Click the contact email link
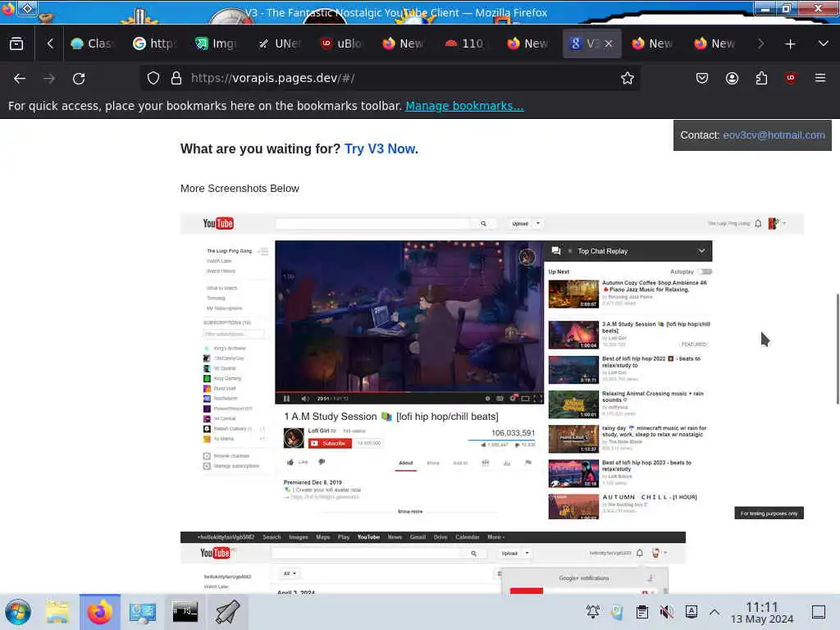The width and height of the screenshot is (840, 630). [x=774, y=135]
